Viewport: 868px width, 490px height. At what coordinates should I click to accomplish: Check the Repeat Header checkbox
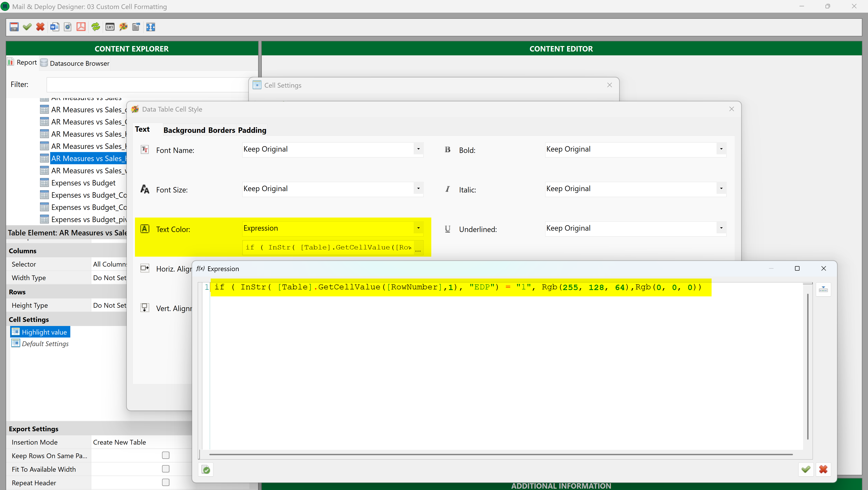(165, 482)
